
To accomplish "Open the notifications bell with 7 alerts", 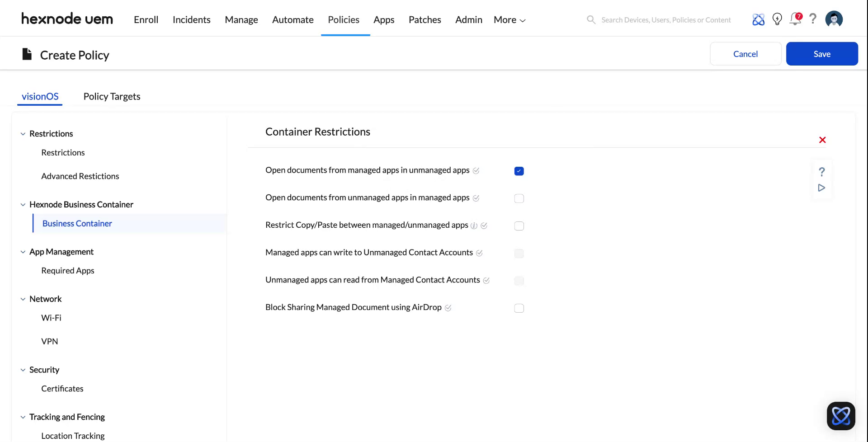I will click(x=795, y=19).
